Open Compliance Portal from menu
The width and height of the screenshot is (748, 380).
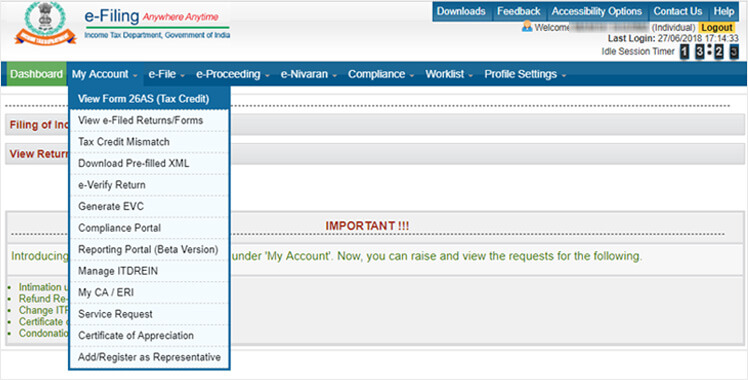[149, 228]
